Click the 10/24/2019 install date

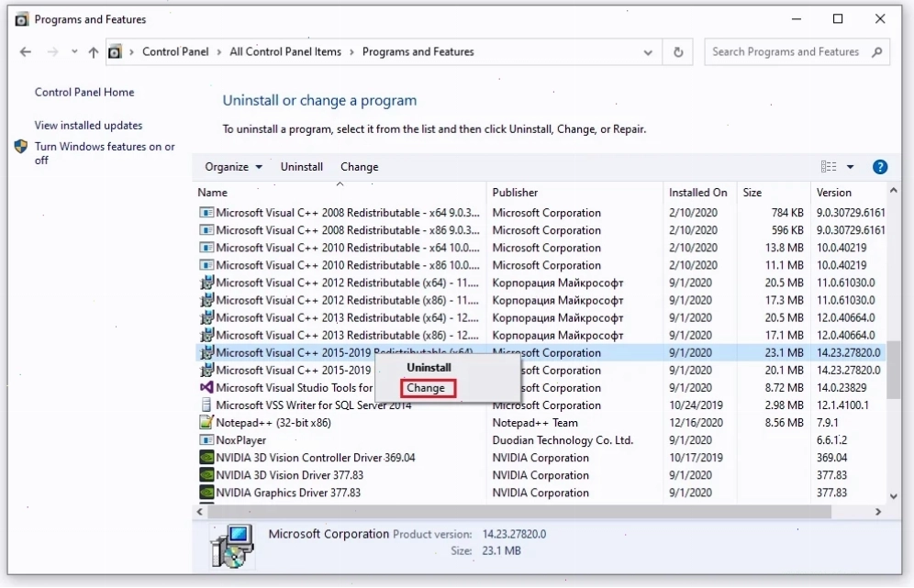tap(696, 405)
